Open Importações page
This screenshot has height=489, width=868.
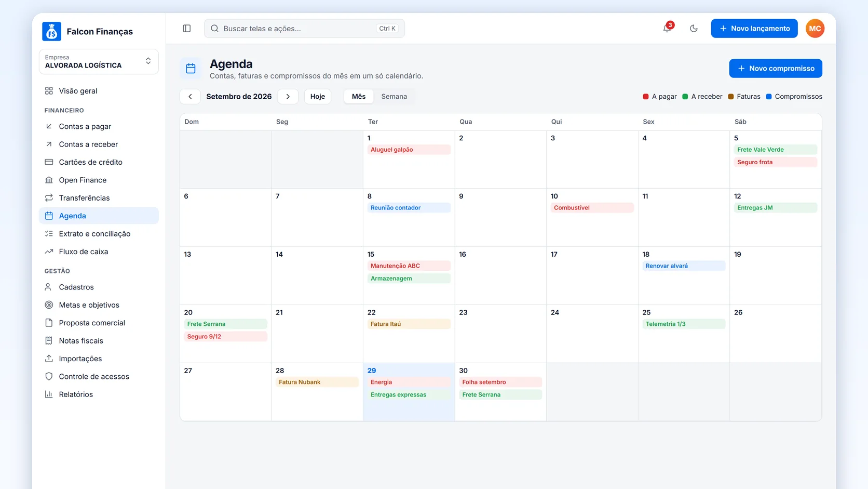[x=99, y=359]
